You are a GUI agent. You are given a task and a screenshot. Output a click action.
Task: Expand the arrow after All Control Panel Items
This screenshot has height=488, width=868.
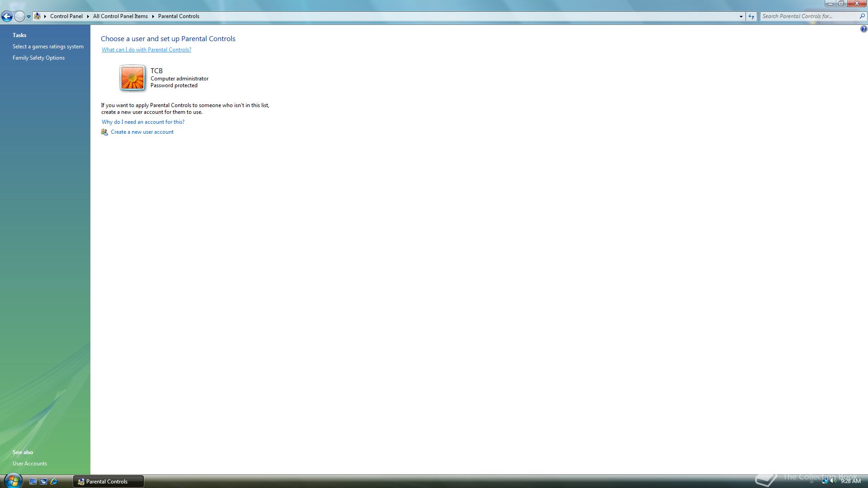click(153, 16)
